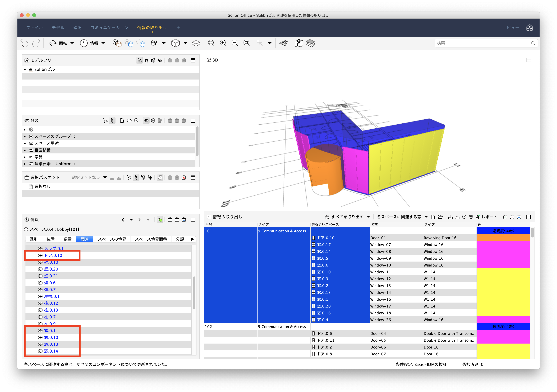Open the 回転 dropdown arrow

[72, 43]
